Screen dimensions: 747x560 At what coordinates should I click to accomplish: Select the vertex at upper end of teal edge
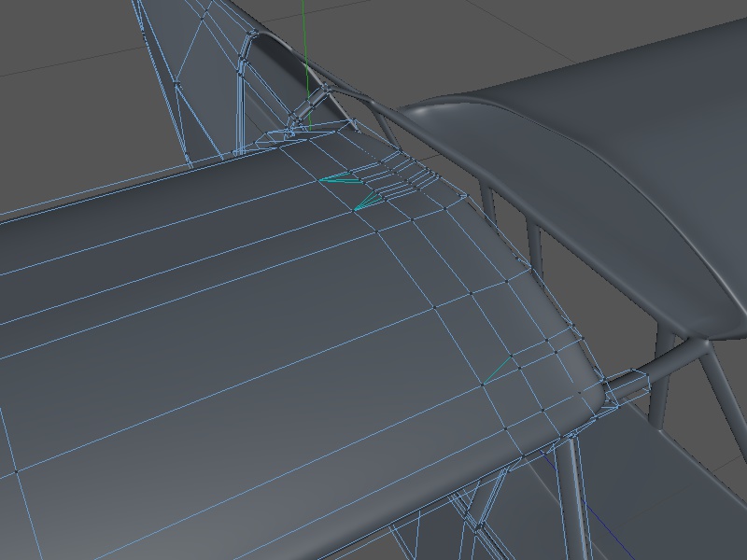pyautogui.click(x=512, y=356)
